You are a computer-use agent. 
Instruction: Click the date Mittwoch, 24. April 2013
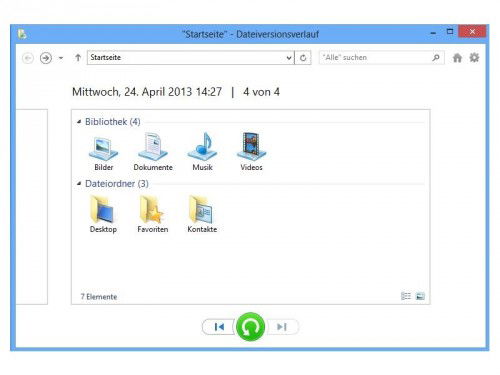click(x=132, y=92)
